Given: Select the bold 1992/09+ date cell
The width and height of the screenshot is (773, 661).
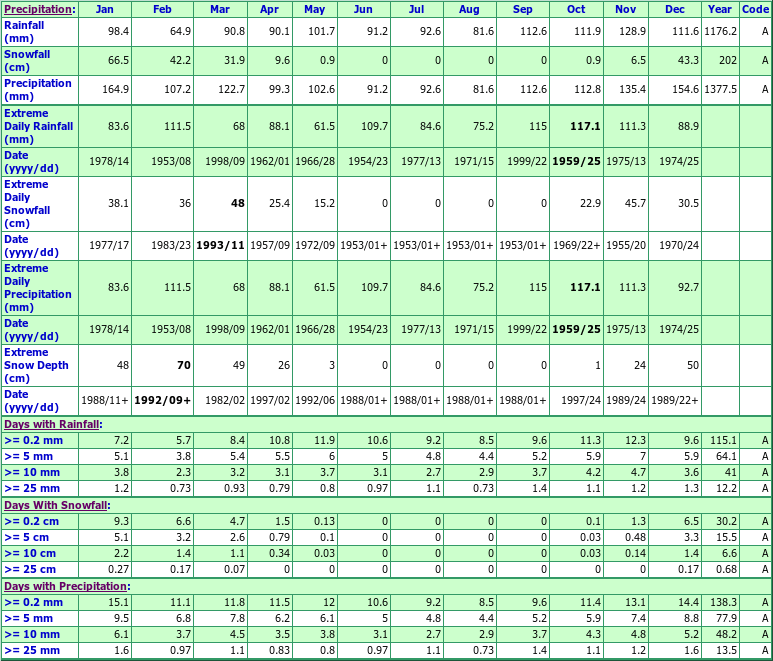Looking at the screenshot, I should 164,402.
